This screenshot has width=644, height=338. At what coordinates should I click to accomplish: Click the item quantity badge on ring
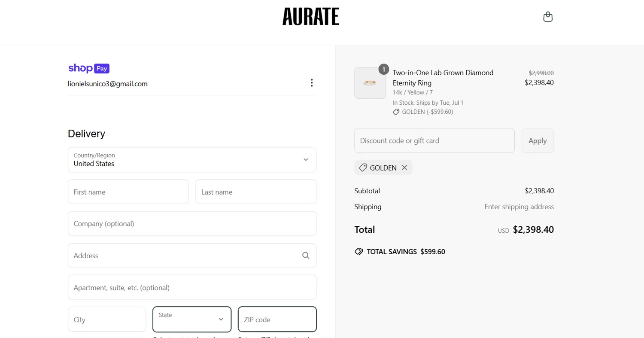click(384, 70)
